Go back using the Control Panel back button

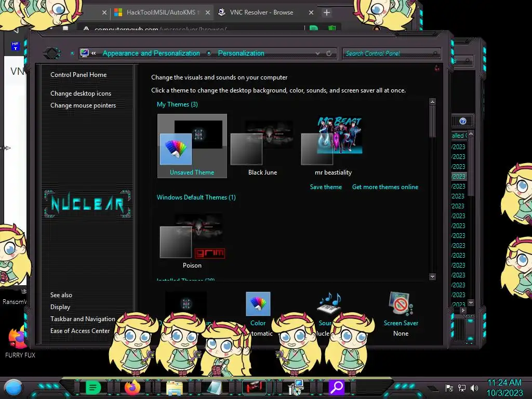(52, 53)
